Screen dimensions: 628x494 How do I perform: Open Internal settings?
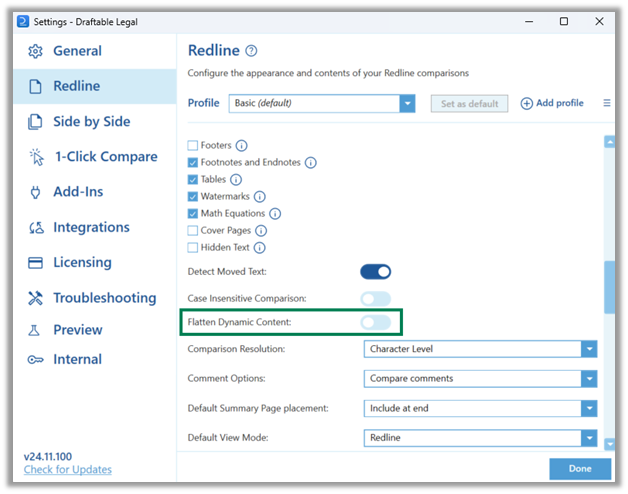[95, 360]
